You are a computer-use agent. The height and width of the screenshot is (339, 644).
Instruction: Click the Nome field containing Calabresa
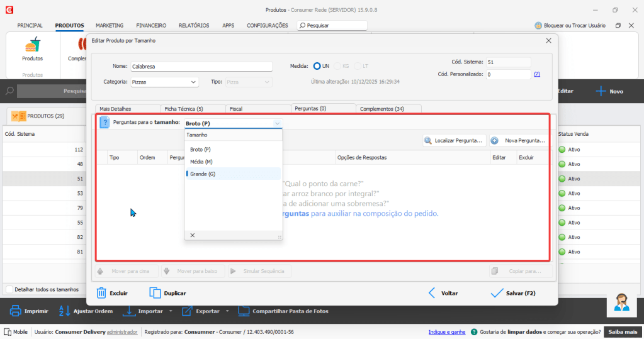click(x=200, y=66)
